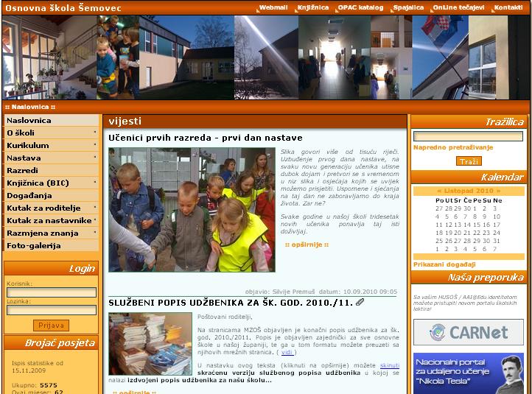The width and height of the screenshot is (532, 394).
Task: Open Kontakti link in header
Action: (508, 7)
